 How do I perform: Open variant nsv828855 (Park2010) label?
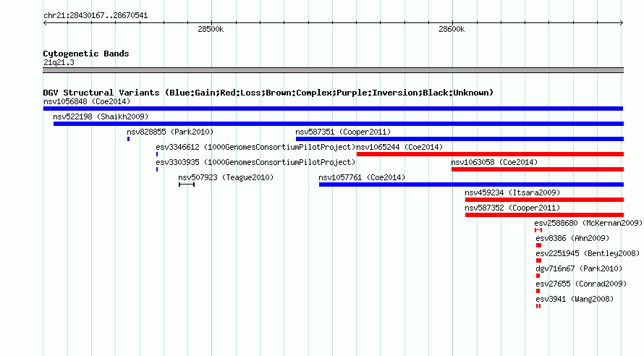tap(170, 132)
